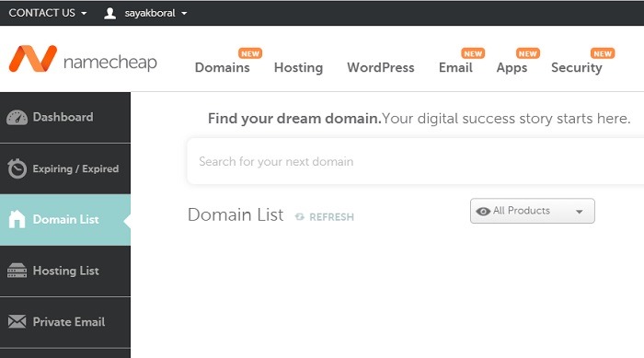The image size is (644, 358).
Task: Click the Namecheap logo
Action: (x=83, y=59)
